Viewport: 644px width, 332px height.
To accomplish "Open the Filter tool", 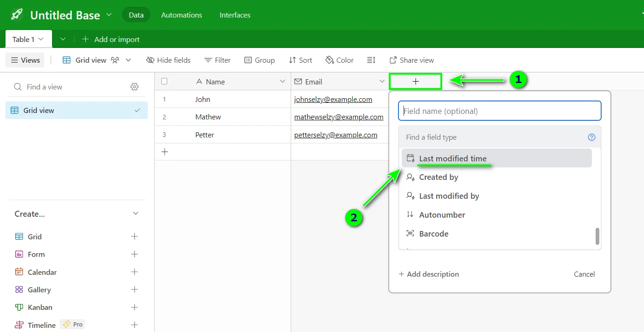I will (217, 60).
